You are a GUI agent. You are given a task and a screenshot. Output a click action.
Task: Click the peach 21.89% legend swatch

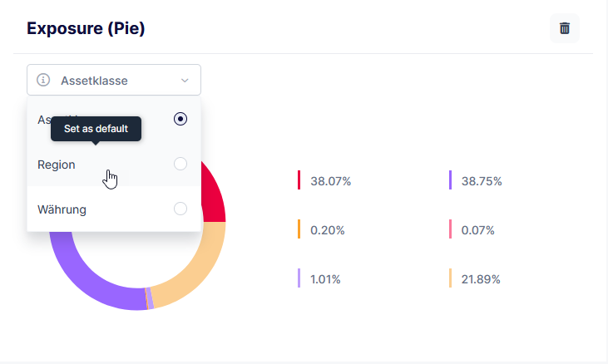pyautogui.click(x=450, y=278)
